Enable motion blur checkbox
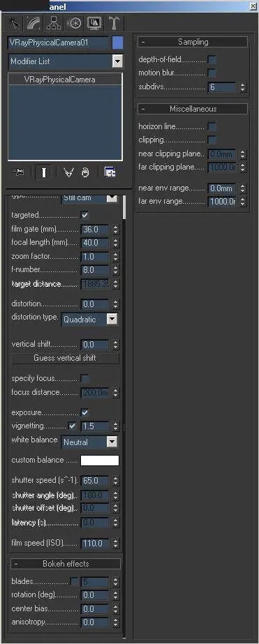Screen dimensions: 259x644 212,73
